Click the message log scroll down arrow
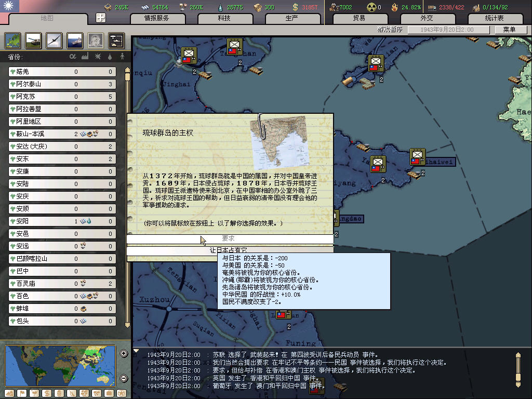This screenshot has width=532, height=399. click(518, 384)
